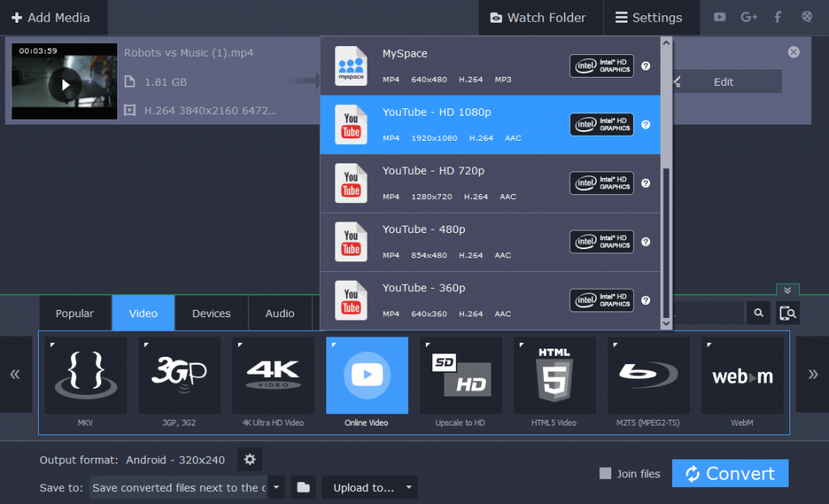Viewport: 829px width, 504px height.
Task: Expand MKV presets corner triangle
Action: [x=52, y=345]
